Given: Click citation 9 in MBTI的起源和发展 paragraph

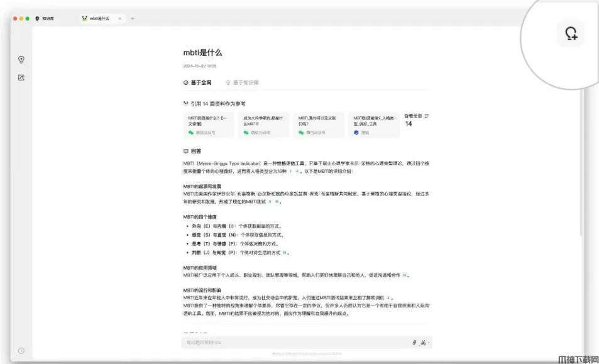Looking at the screenshot, I should click(270, 202).
